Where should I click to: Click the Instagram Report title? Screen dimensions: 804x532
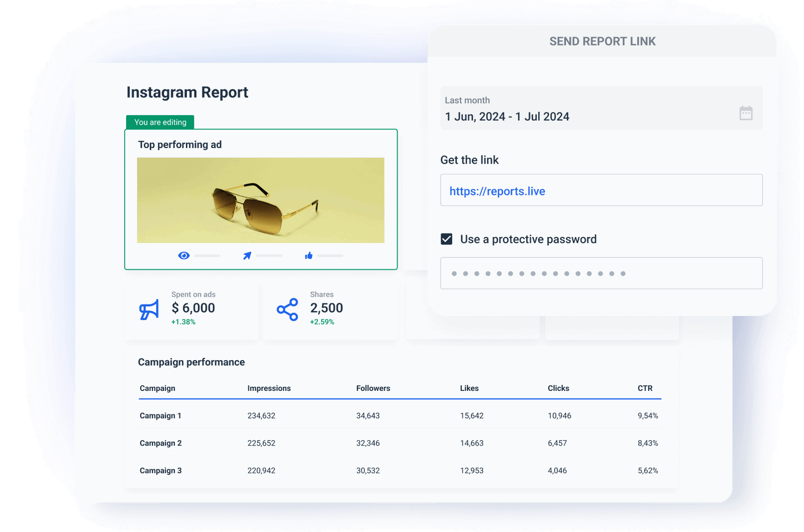[x=187, y=92]
